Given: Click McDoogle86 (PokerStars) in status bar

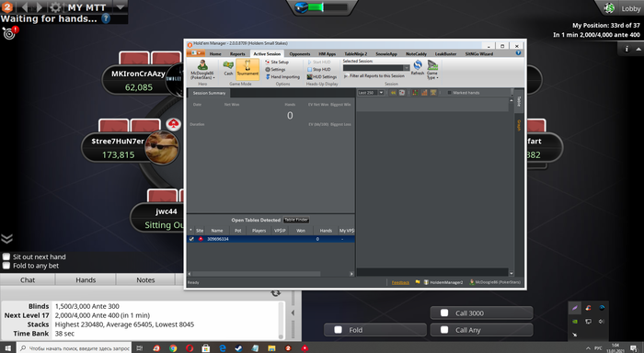Looking at the screenshot, I should pos(495,282).
